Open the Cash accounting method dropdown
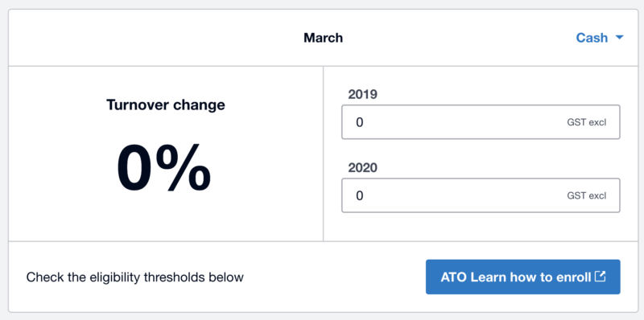644x320 pixels. tap(600, 38)
